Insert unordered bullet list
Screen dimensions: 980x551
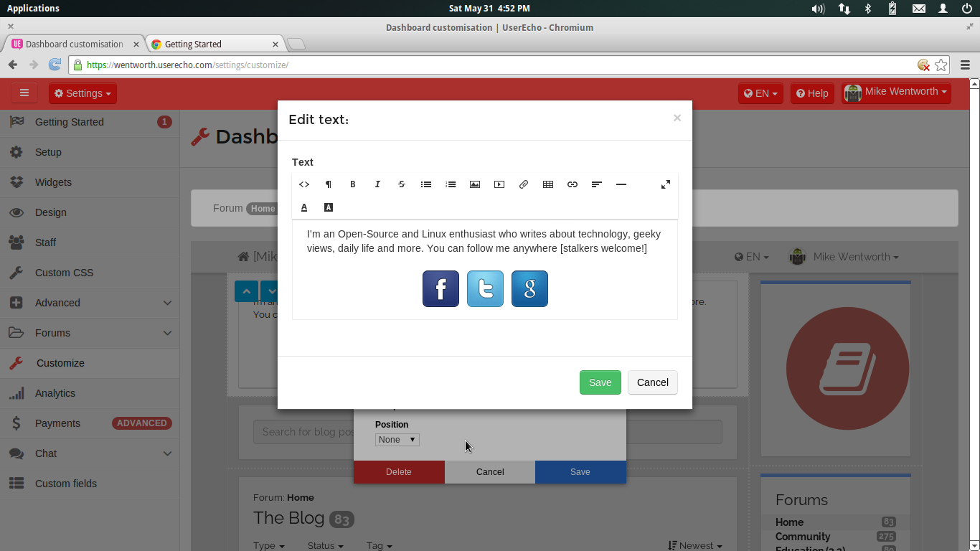click(x=426, y=184)
